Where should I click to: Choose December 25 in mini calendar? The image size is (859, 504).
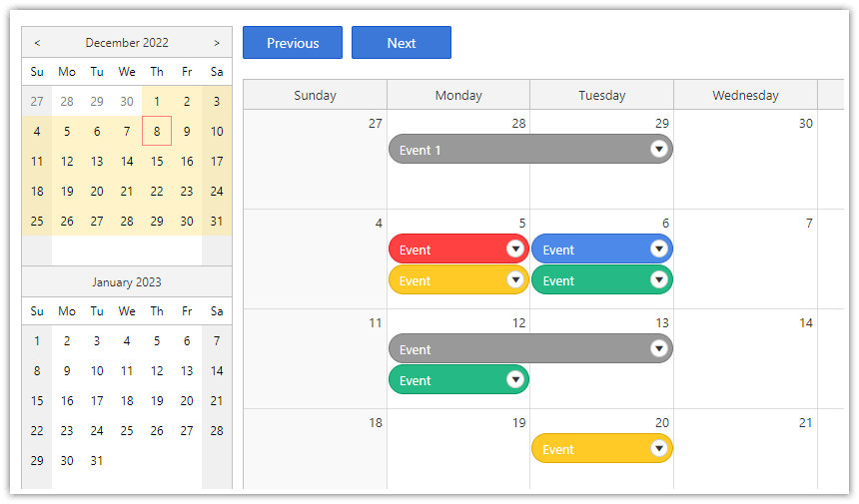coord(37,222)
